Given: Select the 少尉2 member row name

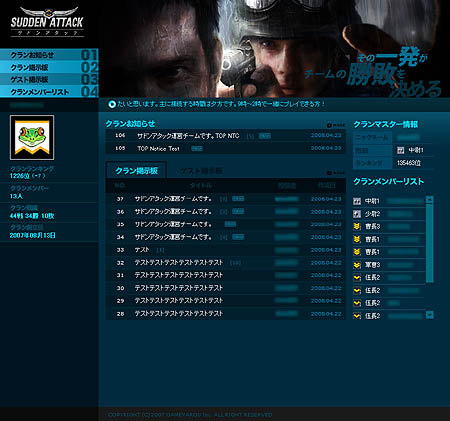Looking at the screenshot, I should (x=400, y=214).
